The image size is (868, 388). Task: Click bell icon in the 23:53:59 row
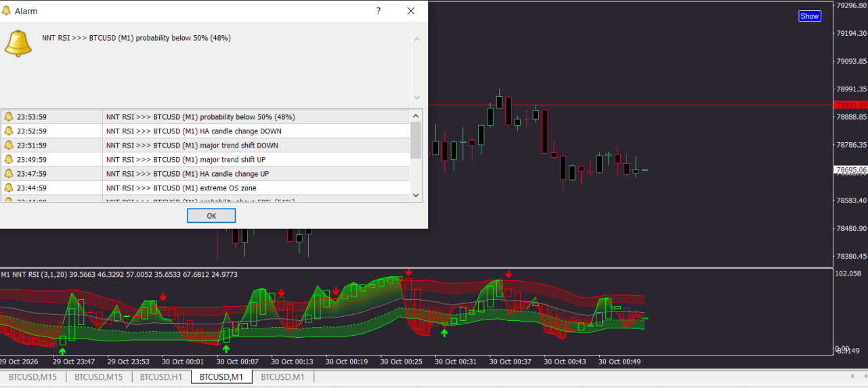(x=9, y=116)
